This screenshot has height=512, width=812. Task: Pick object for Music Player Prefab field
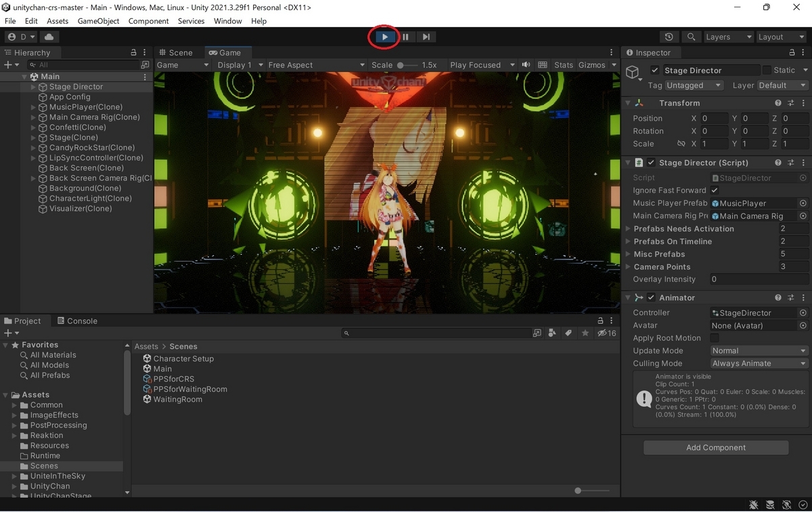click(x=803, y=203)
